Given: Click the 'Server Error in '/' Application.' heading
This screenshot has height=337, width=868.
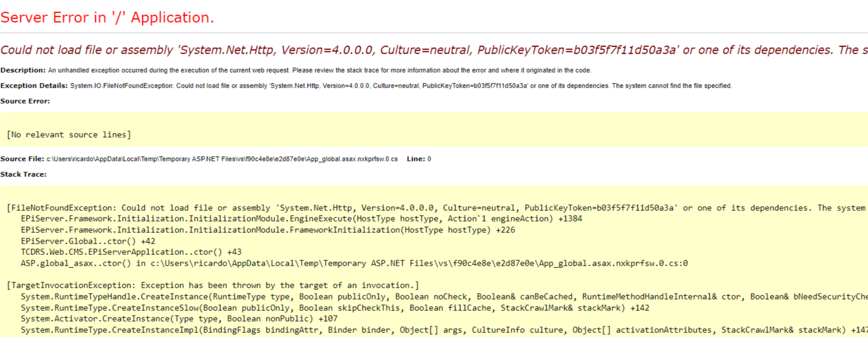Looking at the screenshot, I should click(107, 18).
